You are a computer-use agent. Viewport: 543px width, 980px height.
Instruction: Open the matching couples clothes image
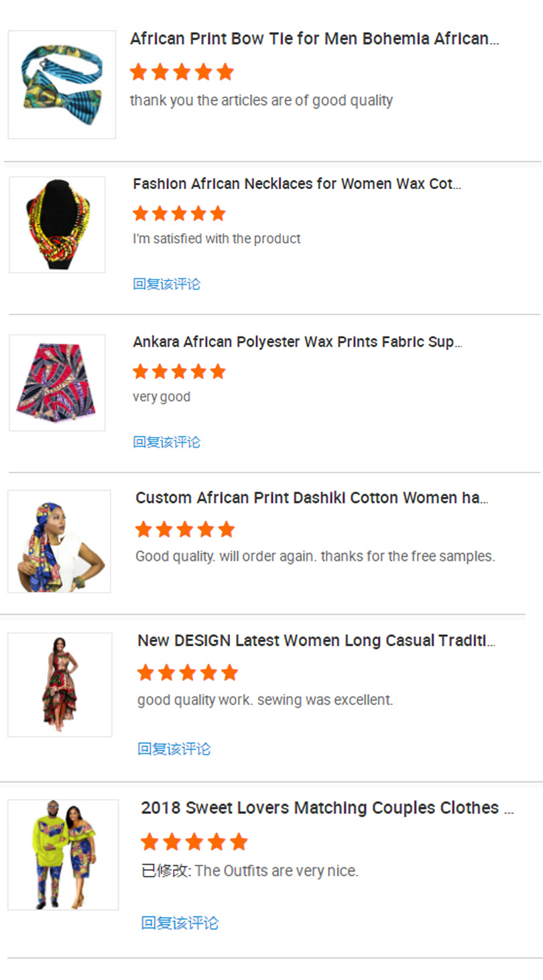[63, 855]
